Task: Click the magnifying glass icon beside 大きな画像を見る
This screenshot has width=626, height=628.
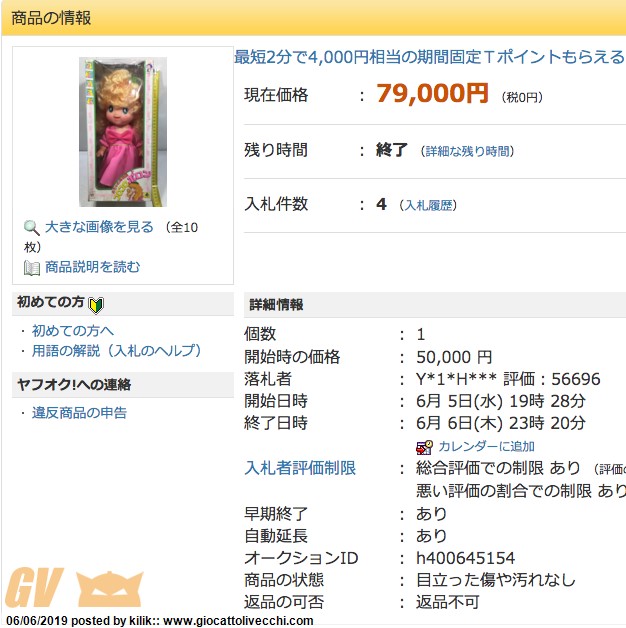Action: tap(32, 227)
